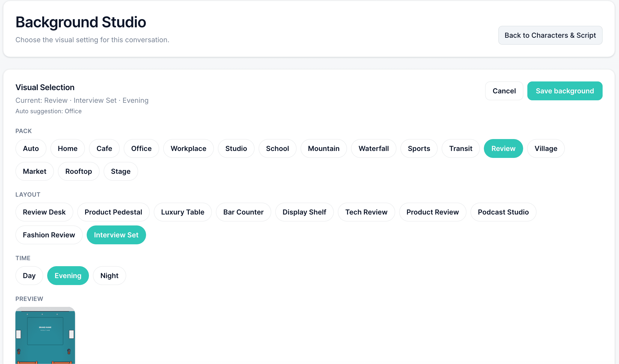Click the Save background button
Viewport: 619px width, 364px height.
coord(565,91)
